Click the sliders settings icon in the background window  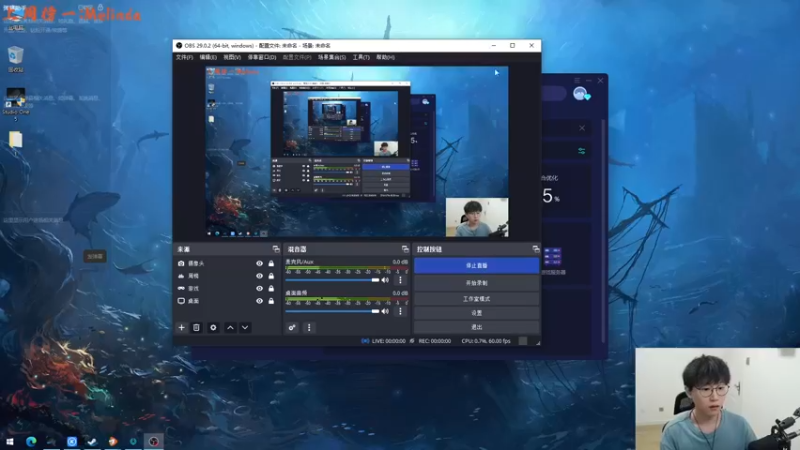582,151
